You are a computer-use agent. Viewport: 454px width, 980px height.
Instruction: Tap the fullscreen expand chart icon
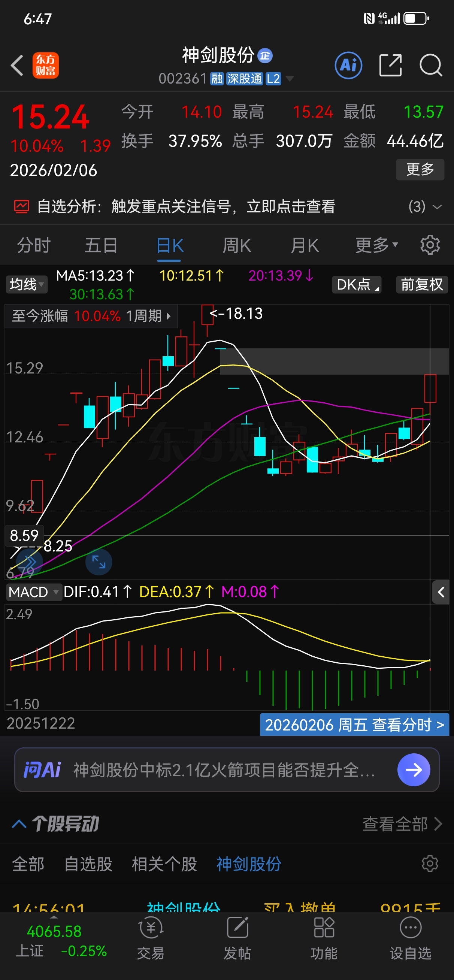coord(99,562)
